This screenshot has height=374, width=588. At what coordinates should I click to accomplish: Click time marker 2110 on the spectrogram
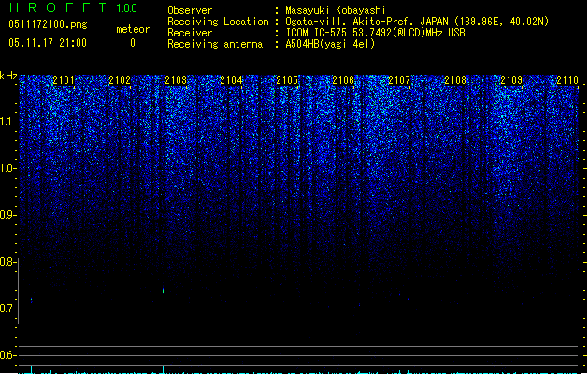(567, 79)
